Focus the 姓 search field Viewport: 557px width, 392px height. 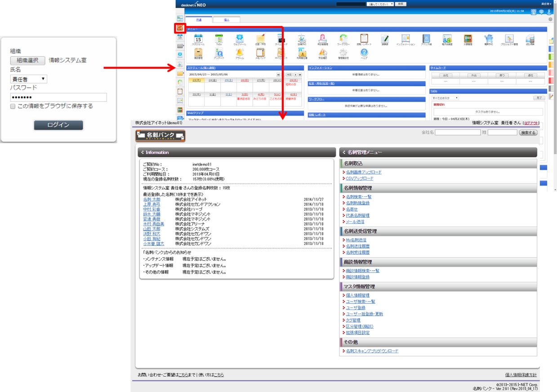pyautogui.click(x=502, y=133)
